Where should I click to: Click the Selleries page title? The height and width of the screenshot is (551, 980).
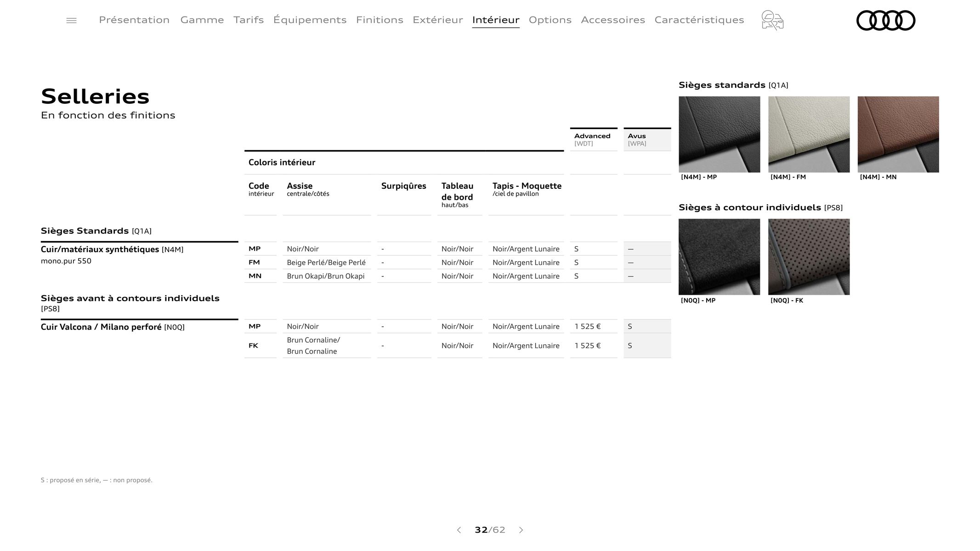click(x=95, y=96)
